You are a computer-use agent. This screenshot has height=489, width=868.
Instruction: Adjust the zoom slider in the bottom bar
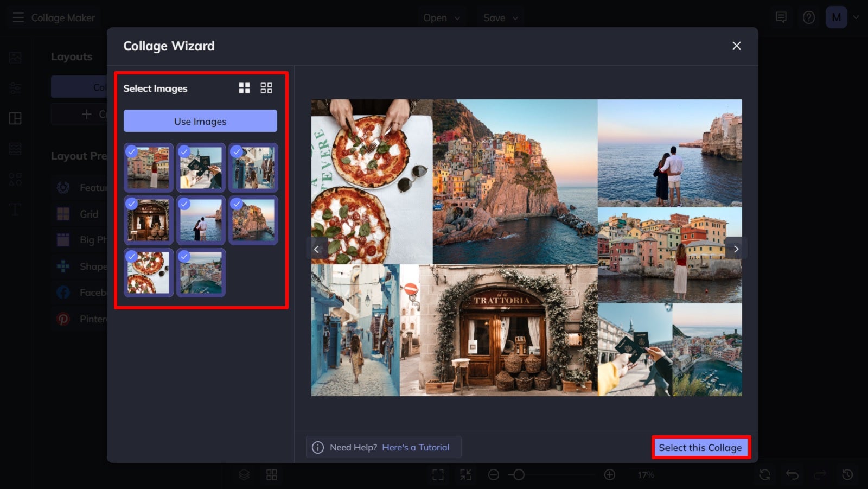pyautogui.click(x=518, y=474)
